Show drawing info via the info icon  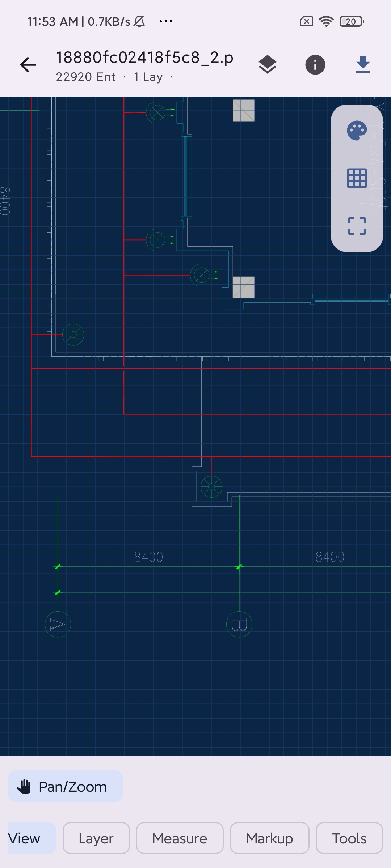(x=315, y=65)
